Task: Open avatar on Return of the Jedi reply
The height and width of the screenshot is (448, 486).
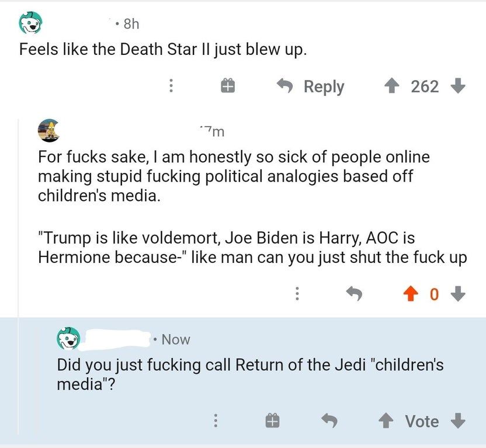Action: point(68,339)
